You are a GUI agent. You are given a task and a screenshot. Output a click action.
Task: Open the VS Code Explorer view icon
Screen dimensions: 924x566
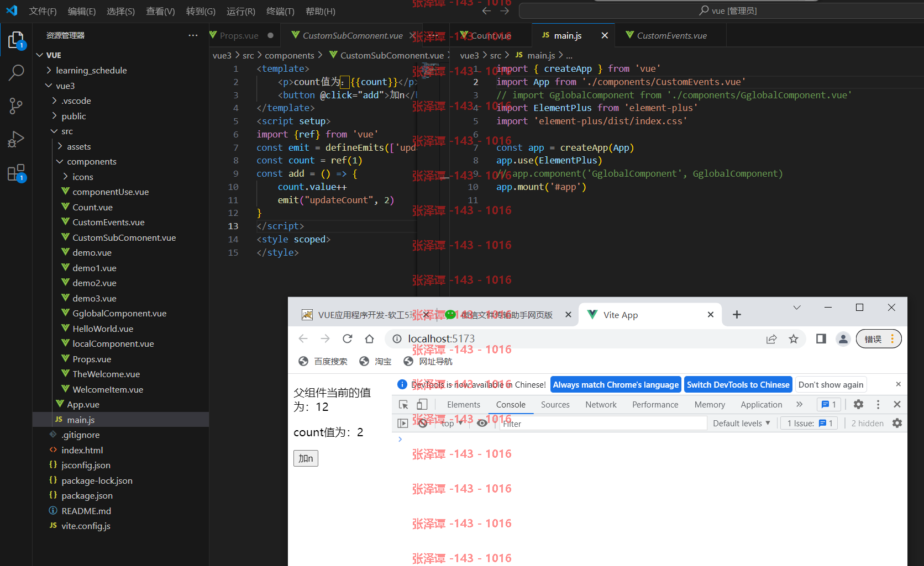tap(16, 40)
